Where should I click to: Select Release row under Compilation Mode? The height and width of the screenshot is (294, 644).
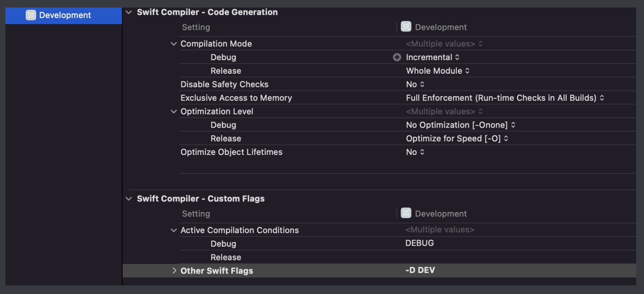click(x=226, y=71)
